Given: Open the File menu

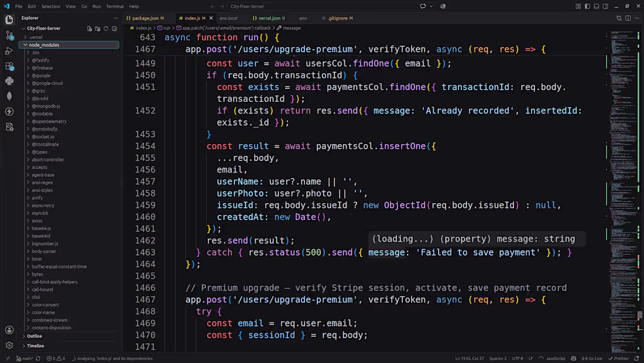Looking at the screenshot, I should 19,6.
